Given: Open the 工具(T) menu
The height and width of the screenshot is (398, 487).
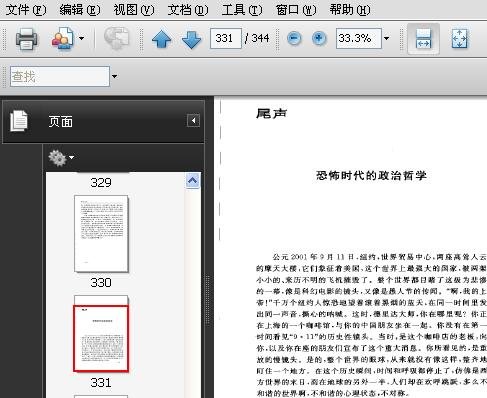Looking at the screenshot, I should click(242, 10).
